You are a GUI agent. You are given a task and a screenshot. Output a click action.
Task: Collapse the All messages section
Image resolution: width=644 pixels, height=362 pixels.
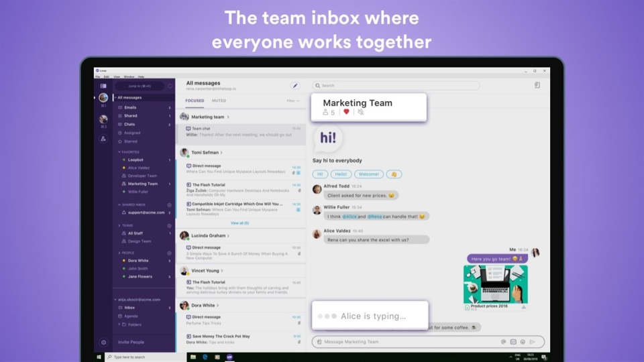pos(115,98)
